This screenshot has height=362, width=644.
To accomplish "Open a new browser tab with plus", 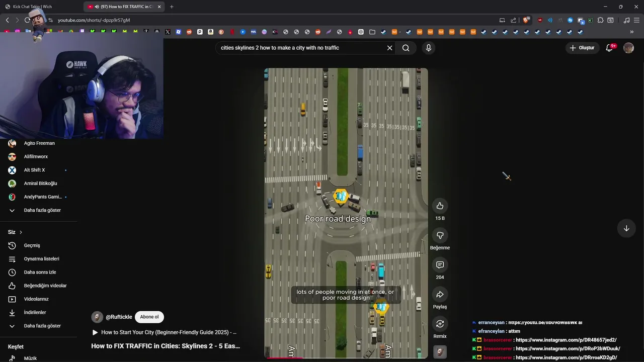I will pyautogui.click(x=172, y=7).
